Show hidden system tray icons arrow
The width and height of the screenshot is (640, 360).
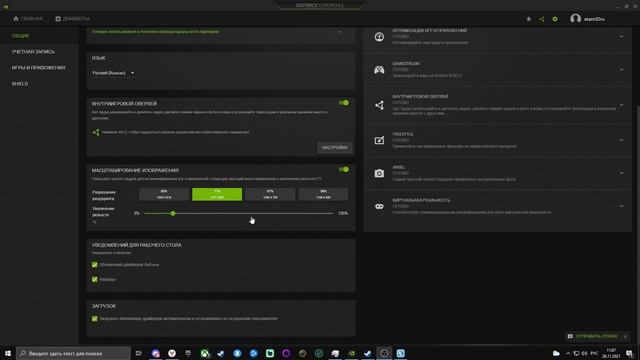(568, 353)
